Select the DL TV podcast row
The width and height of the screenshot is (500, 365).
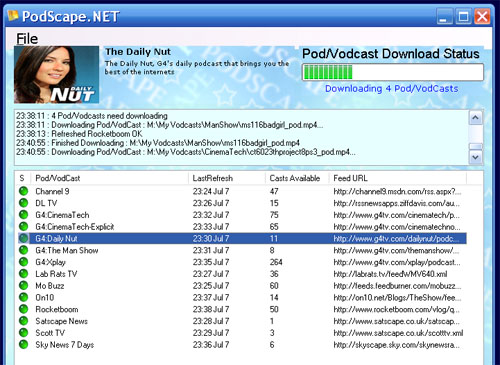(x=242, y=203)
